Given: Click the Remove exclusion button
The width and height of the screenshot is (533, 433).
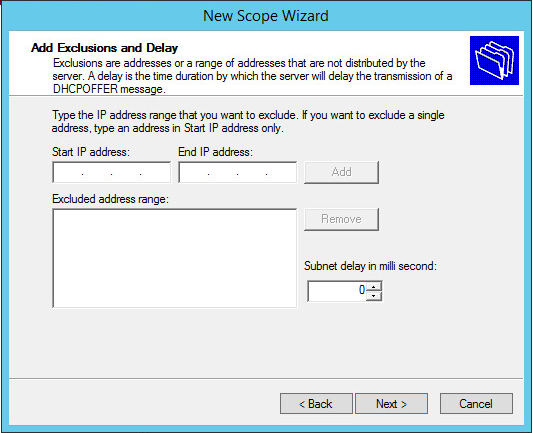Looking at the screenshot, I should (x=341, y=219).
